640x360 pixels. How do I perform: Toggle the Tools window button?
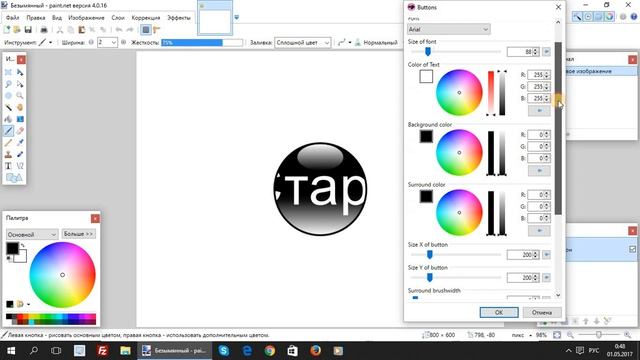point(577,17)
